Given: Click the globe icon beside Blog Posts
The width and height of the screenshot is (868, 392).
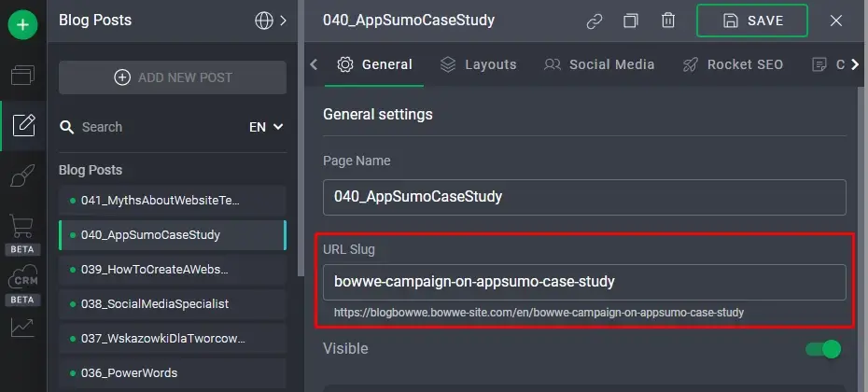Looking at the screenshot, I should tap(264, 21).
